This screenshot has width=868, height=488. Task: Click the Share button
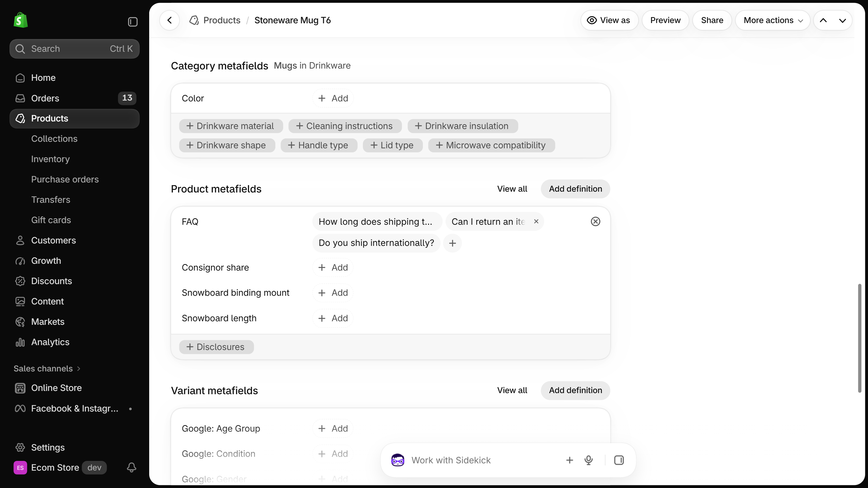tap(712, 20)
